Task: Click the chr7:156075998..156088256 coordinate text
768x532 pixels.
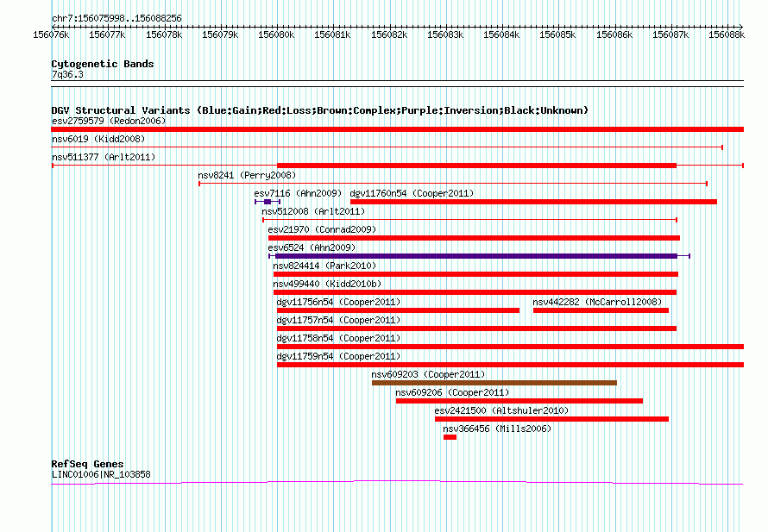Action: (x=116, y=18)
